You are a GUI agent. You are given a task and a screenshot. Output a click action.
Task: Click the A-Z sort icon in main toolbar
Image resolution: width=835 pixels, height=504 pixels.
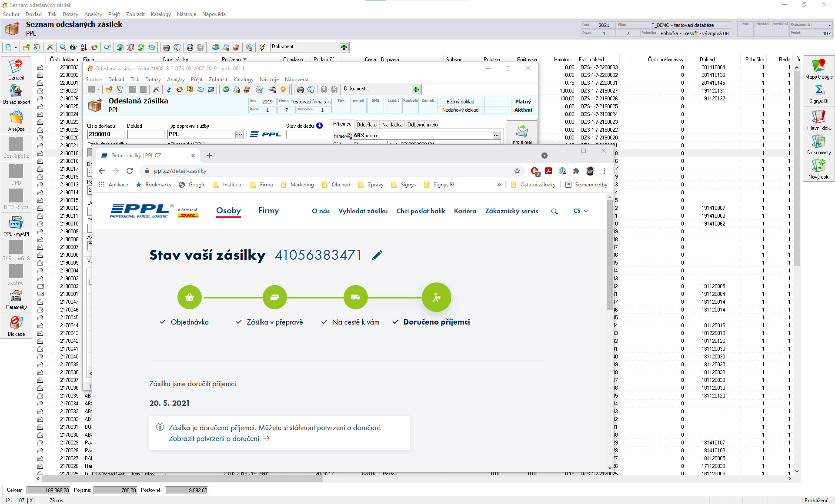pyautogui.click(x=83, y=47)
